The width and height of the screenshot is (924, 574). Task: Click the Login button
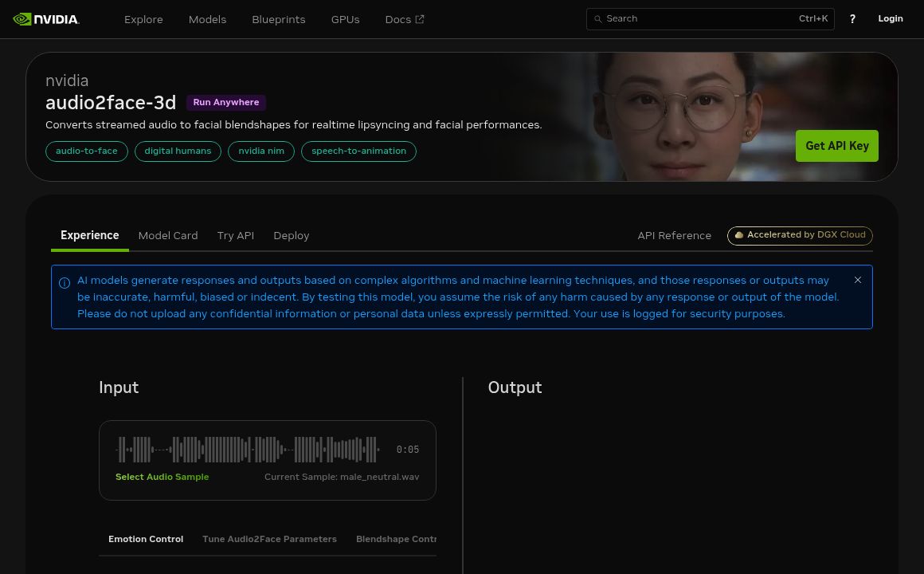pyautogui.click(x=890, y=19)
